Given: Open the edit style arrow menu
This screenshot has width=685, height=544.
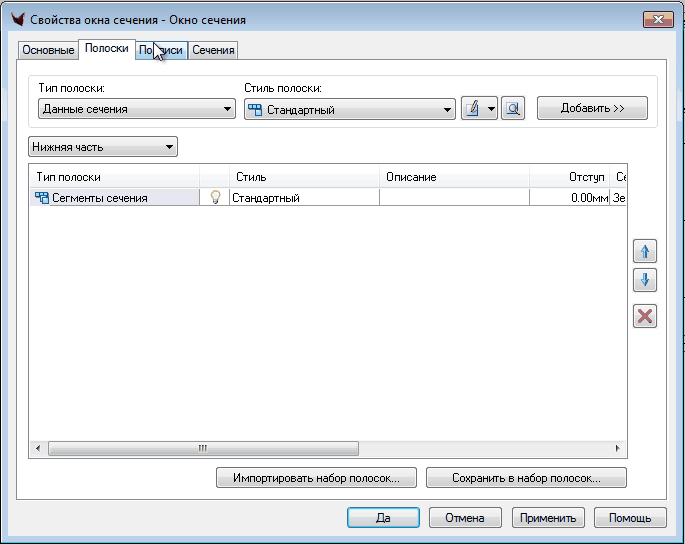Looking at the screenshot, I should [x=491, y=109].
